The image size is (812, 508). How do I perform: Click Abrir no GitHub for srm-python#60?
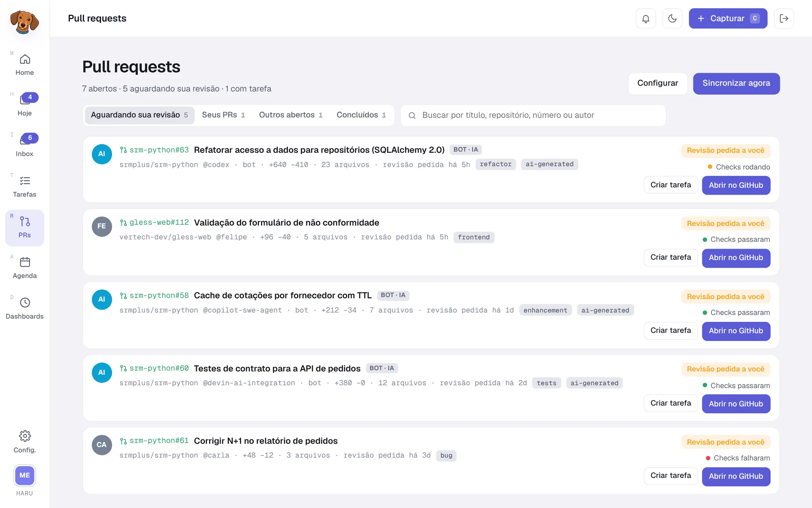736,404
